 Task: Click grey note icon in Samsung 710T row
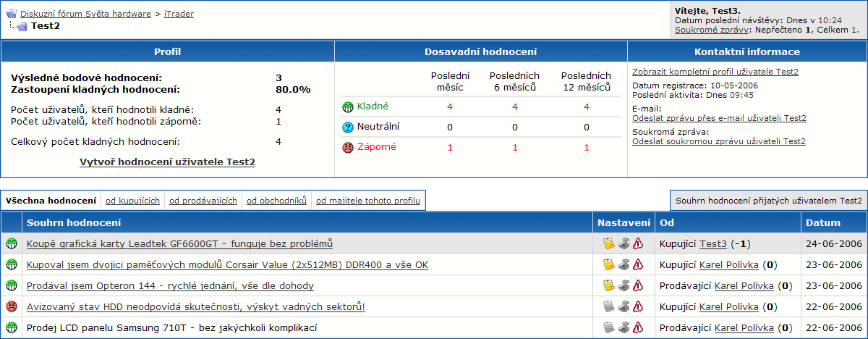click(608, 328)
